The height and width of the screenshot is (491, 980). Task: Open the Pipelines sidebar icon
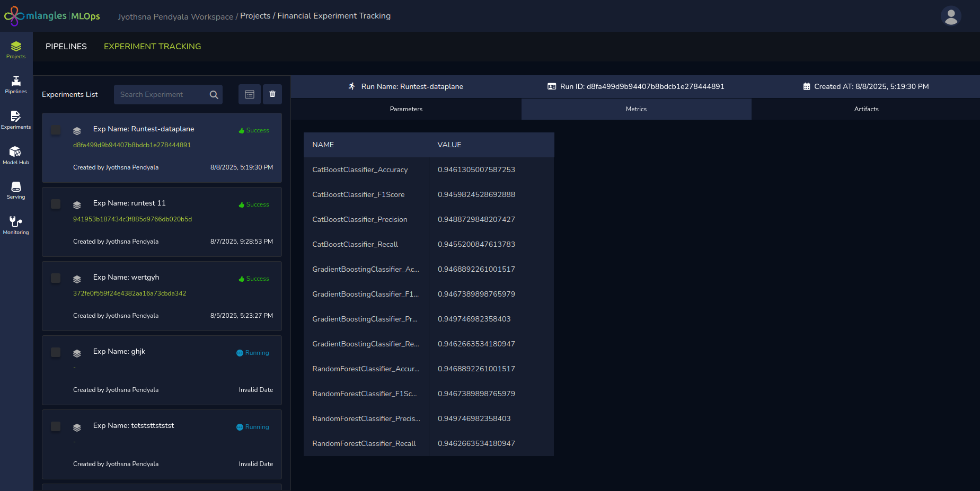pos(16,85)
